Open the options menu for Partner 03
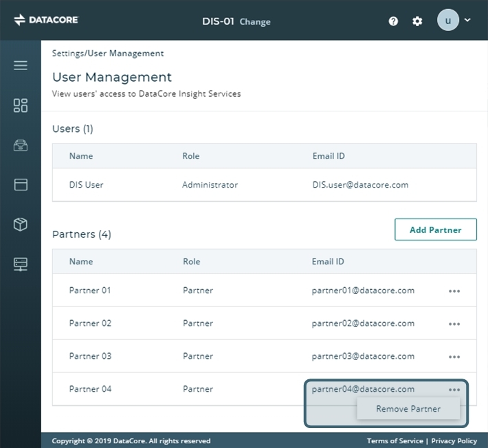Image resolution: width=488 pixels, height=448 pixels. point(454,357)
